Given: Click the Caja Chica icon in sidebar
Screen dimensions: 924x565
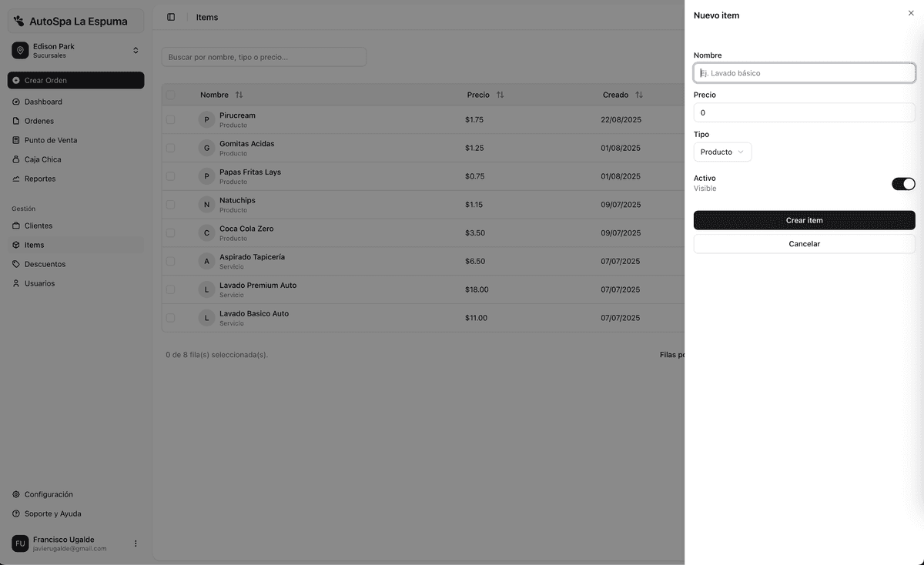Looking at the screenshot, I should point(16,159).
